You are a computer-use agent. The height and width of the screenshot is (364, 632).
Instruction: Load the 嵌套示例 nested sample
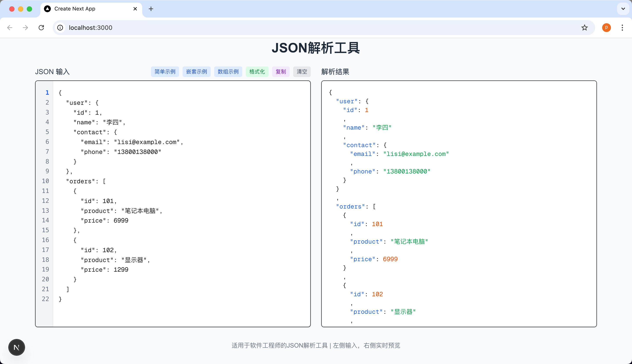click(196, 72)
